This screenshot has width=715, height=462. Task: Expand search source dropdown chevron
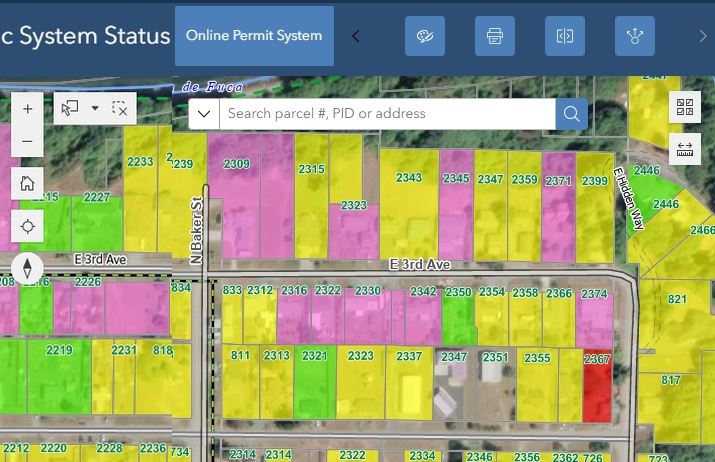click(x=204, y=114)
